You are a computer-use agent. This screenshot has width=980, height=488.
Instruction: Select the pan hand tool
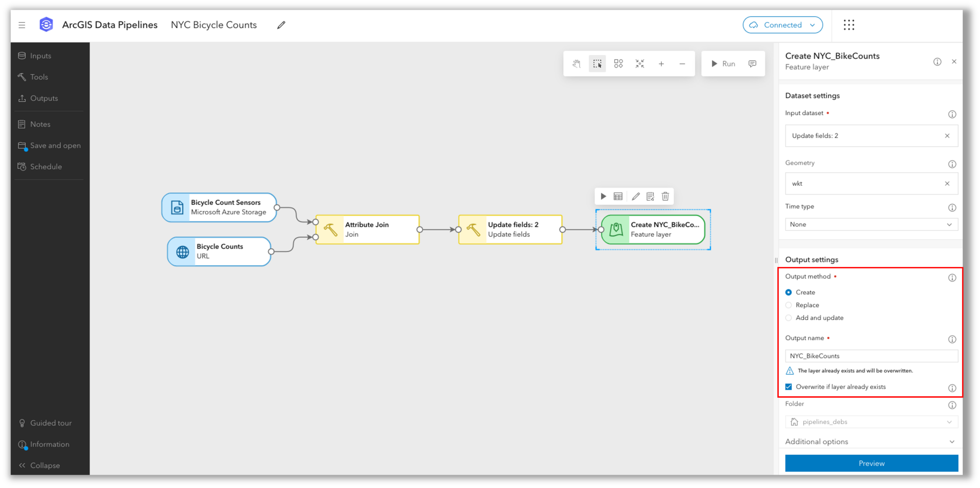pyautogui.click(x=577, y=64)
